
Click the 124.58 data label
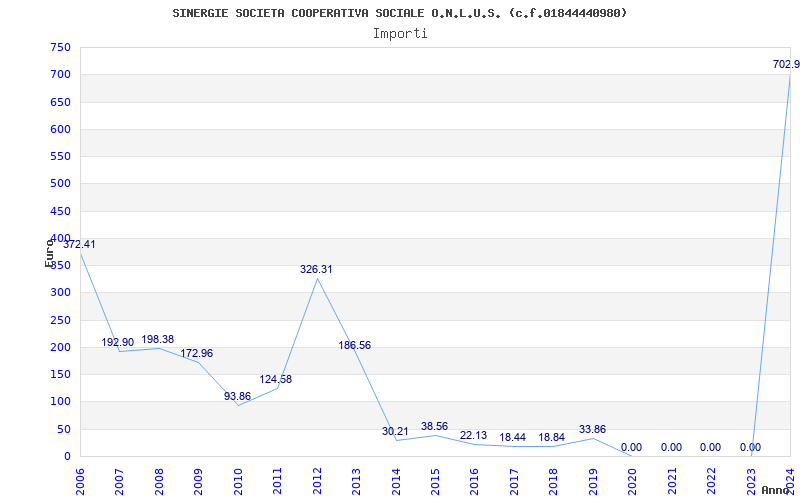[276, 379]
